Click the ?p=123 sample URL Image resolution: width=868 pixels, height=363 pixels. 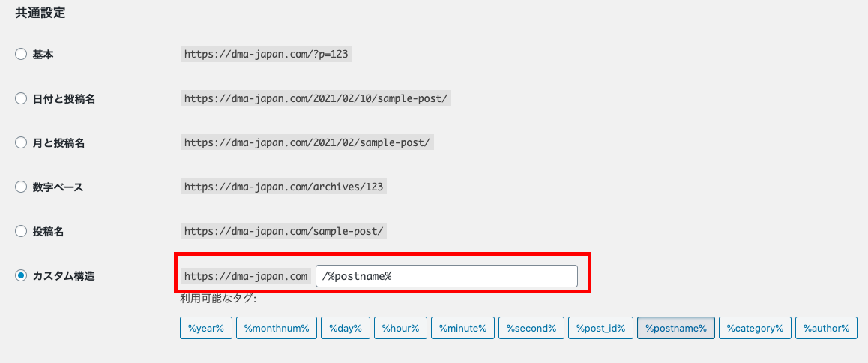(267, 55)
